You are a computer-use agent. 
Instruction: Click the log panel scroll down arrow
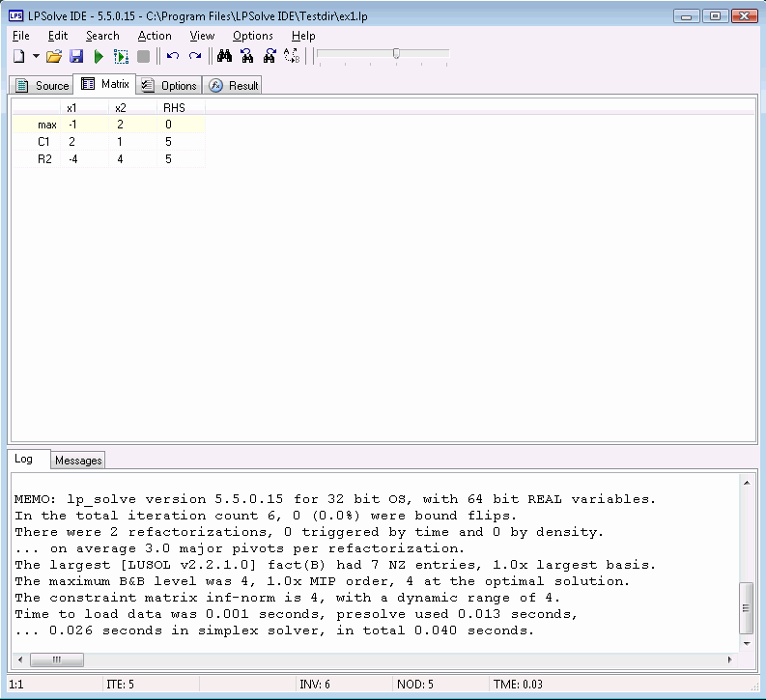[747, 643]
